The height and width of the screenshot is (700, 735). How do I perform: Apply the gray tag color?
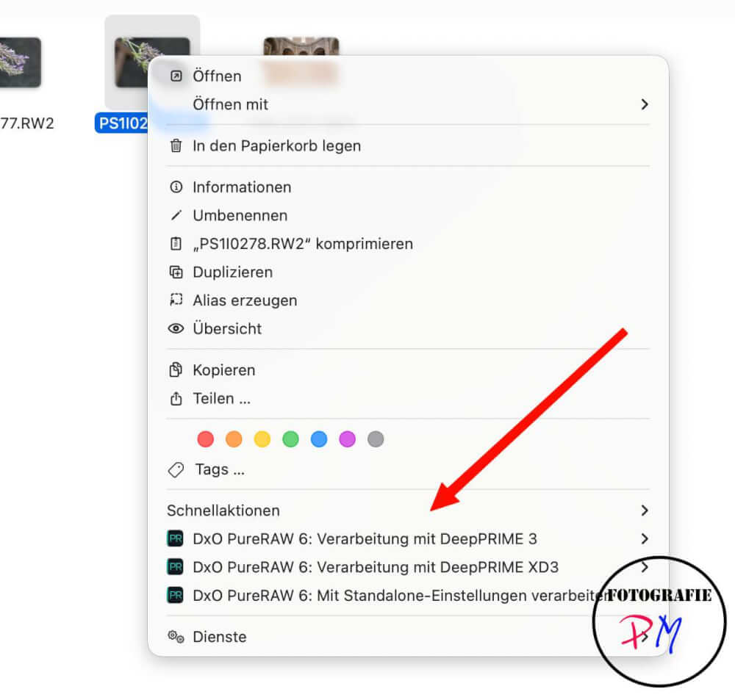coord(376,439)
